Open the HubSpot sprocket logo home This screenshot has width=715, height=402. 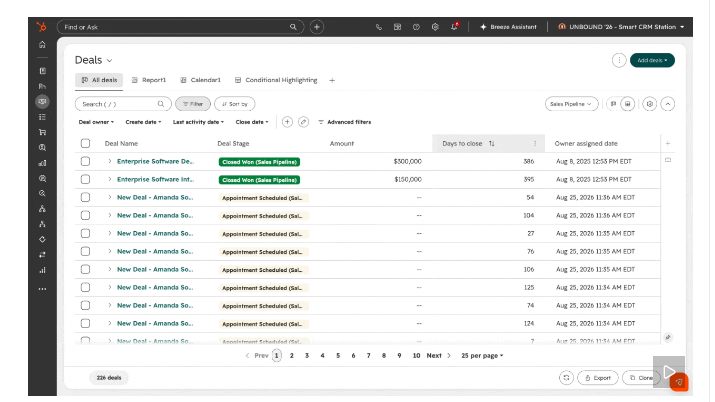(x=41, y=27)
